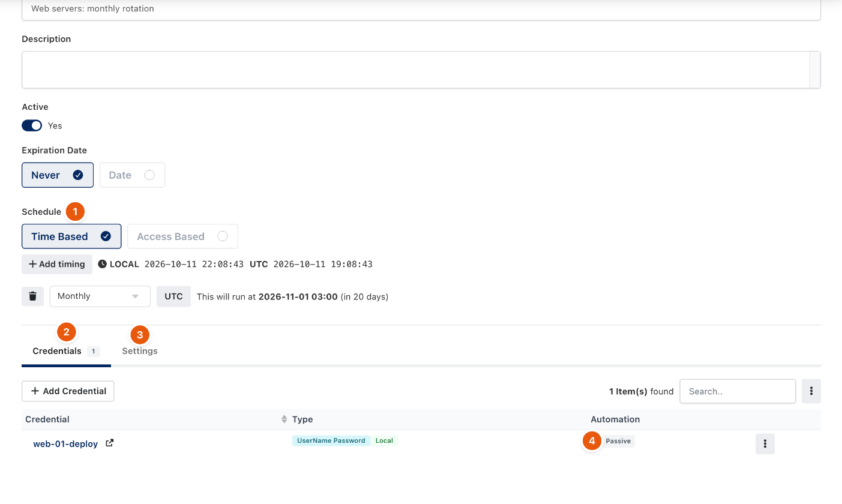Open the web-01-deploy row actions menu
Image resolution: width=842 pixels, height=504 pixels.
coord(765,444)
